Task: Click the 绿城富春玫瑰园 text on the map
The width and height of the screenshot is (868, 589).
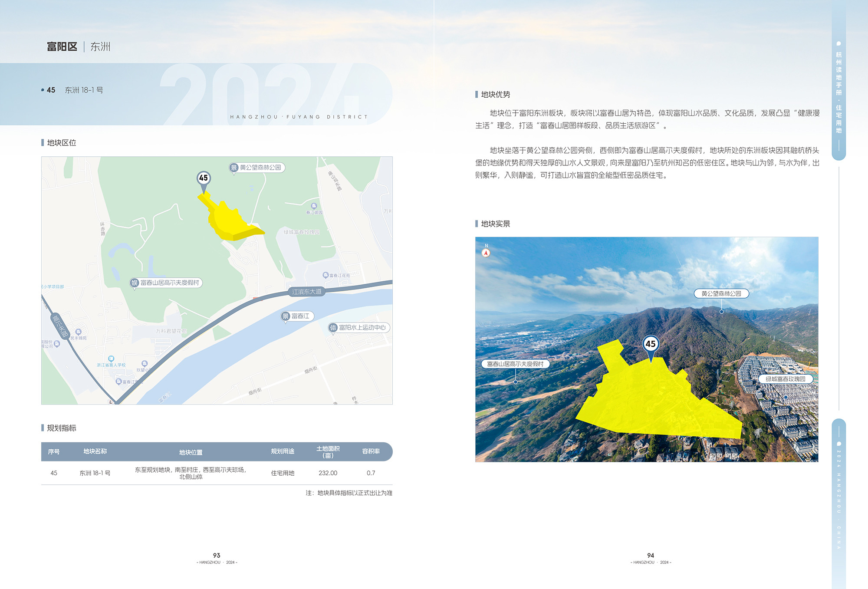Action: (x=302, y=232)
